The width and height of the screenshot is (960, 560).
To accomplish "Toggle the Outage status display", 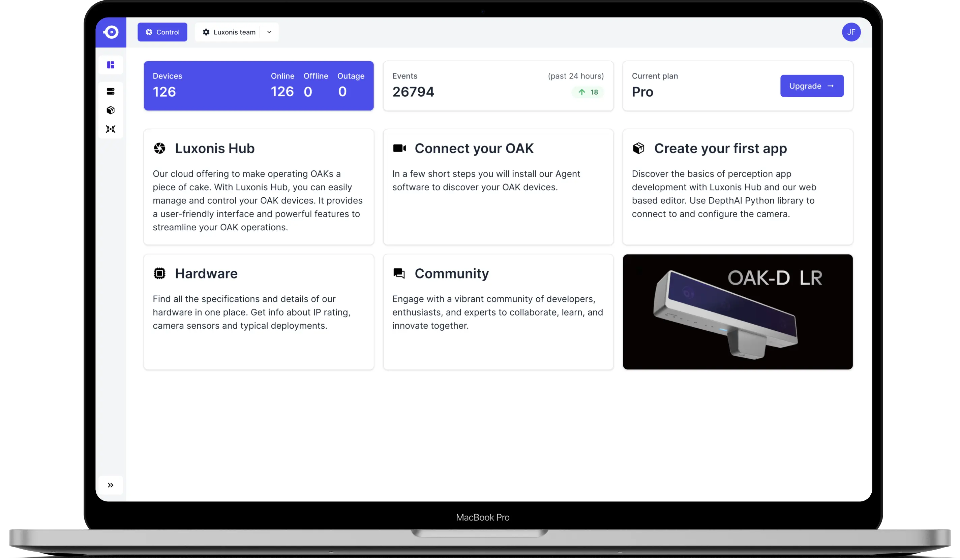I will pyautogui.click(x=351, y=85).
